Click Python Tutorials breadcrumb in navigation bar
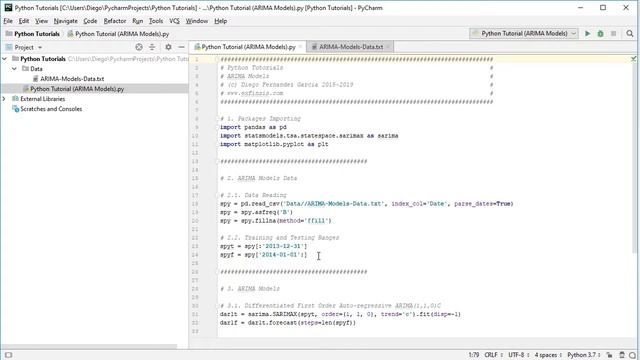Image resolution: width=640 pixels, height=360 pixels. pos(33,34)
